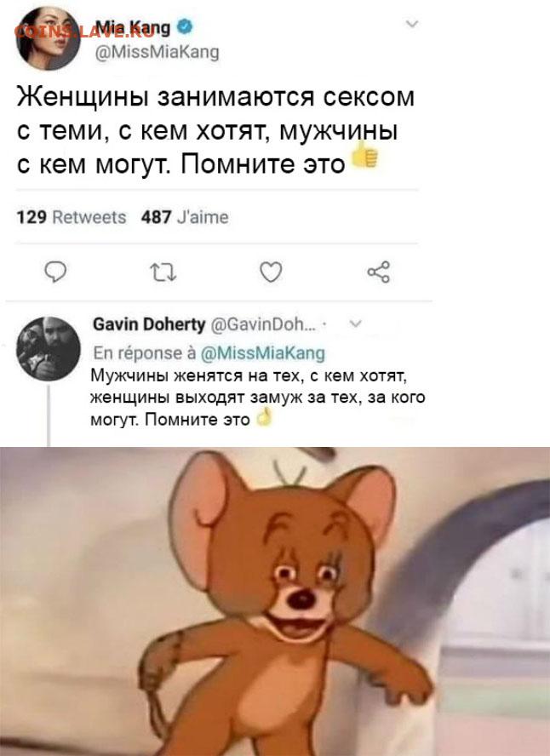Click the reply speech bubble icon

56,272
